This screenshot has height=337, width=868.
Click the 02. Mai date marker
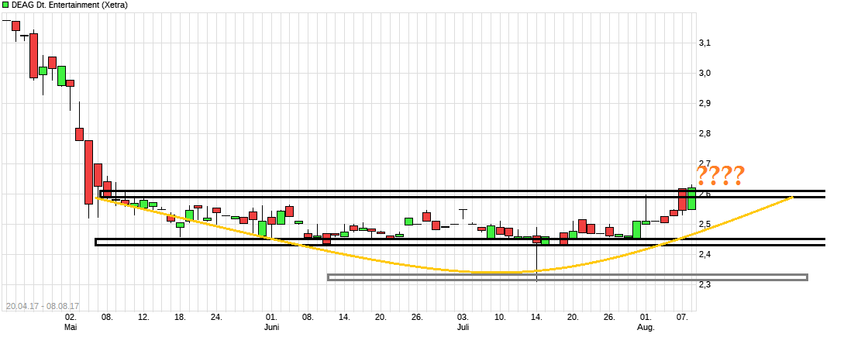click(71, 322)
